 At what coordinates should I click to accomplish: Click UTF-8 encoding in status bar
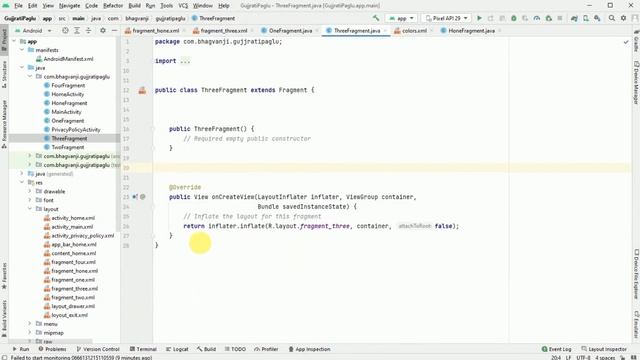pos(583,358)
